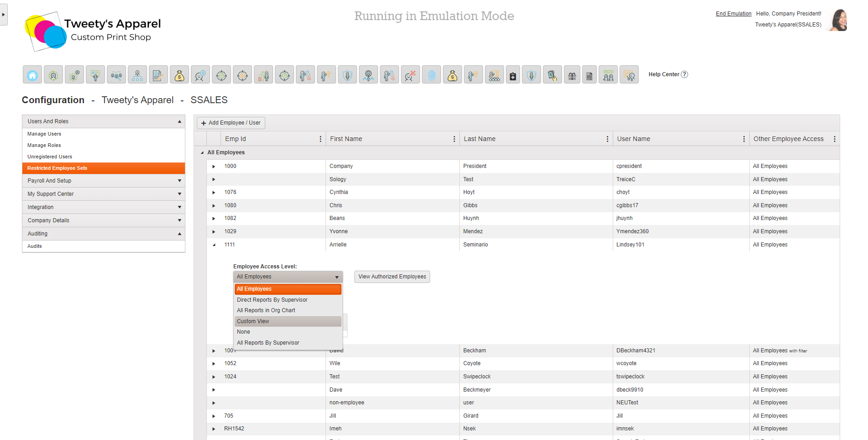Image resolution: width=868 pixels, height=440 pixels.
Task: Expand the Company Details section
Action: pyautogui.click(x=179, y=220)
